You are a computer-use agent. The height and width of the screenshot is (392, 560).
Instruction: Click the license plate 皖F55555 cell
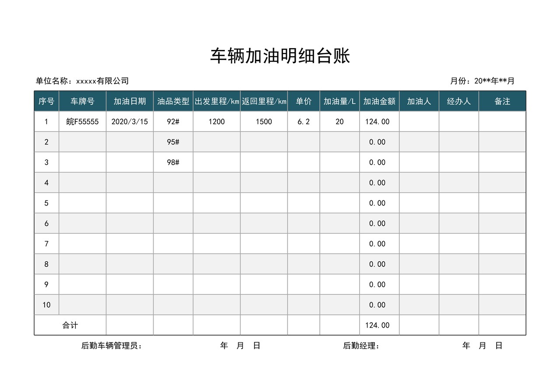pyautogui.click(x=83, y=121)
